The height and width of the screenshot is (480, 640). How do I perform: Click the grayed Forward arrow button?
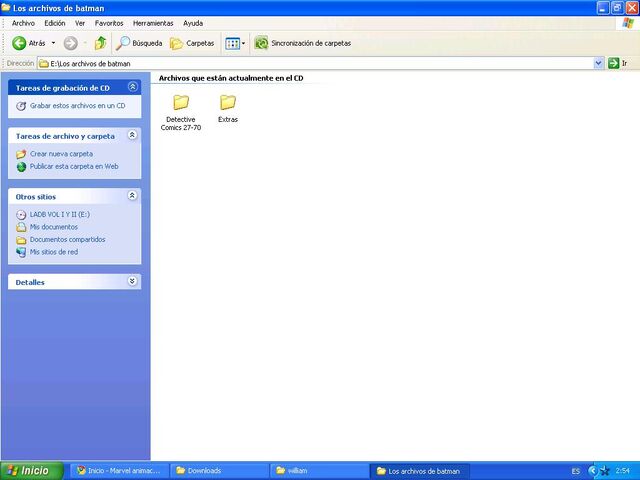pyautogui.click(x=70, y=43)
